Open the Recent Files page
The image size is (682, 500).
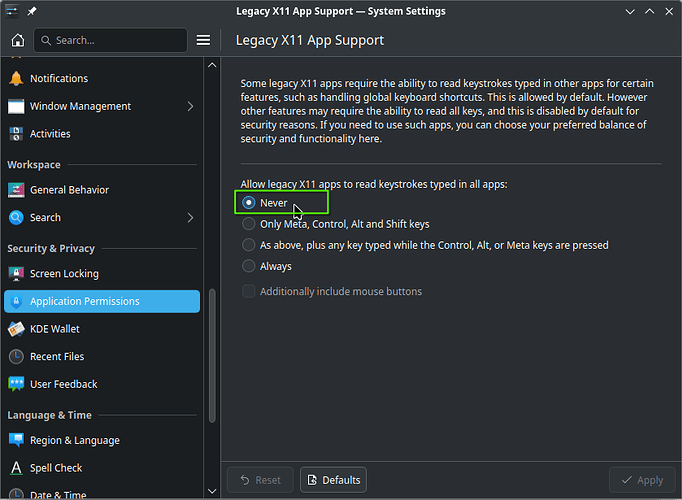[102, 357]
